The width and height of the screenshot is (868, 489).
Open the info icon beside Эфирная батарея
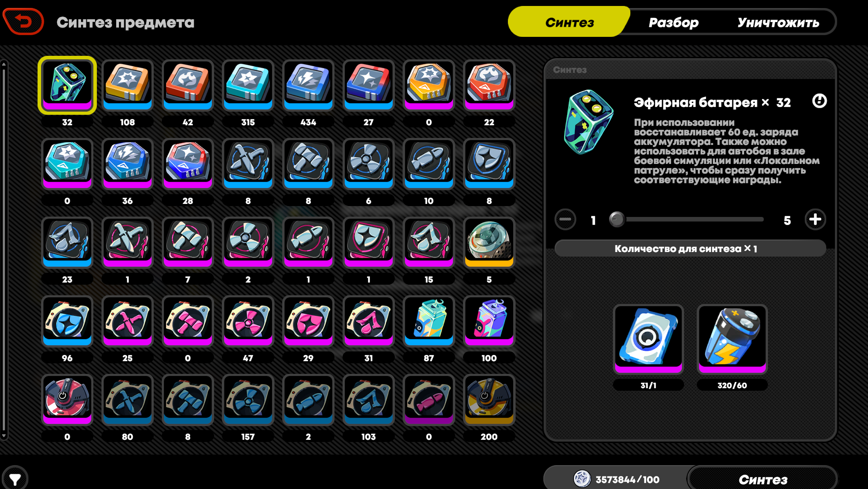819,101
